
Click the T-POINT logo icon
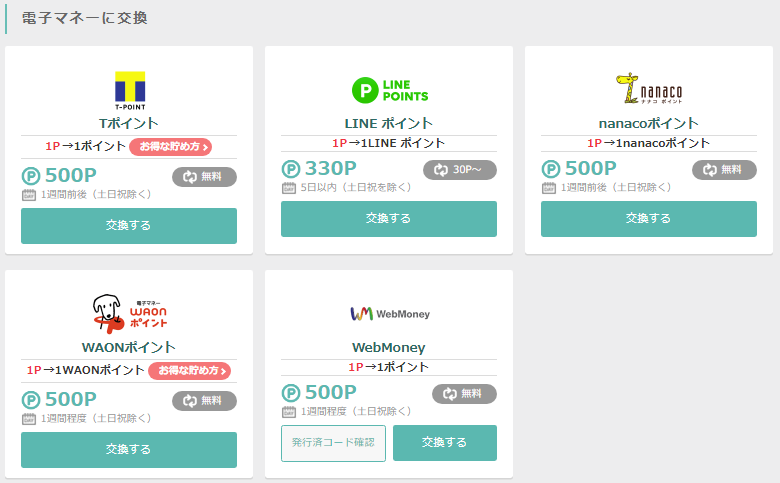(129, 91)
